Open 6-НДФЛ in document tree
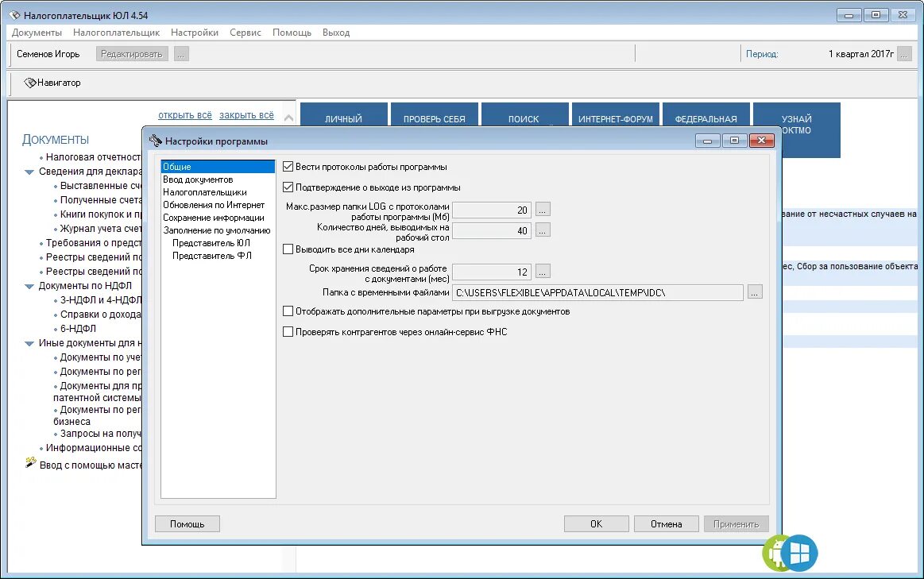 pyautogui.click(x=78, y=329)
